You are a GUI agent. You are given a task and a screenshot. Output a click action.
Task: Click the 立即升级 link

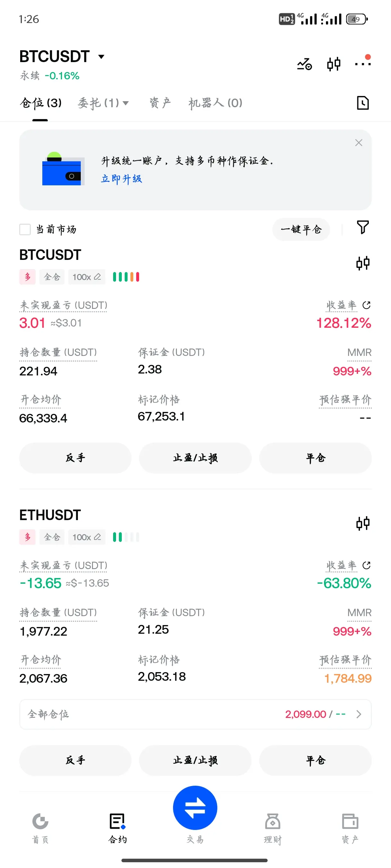click(121, 179)
